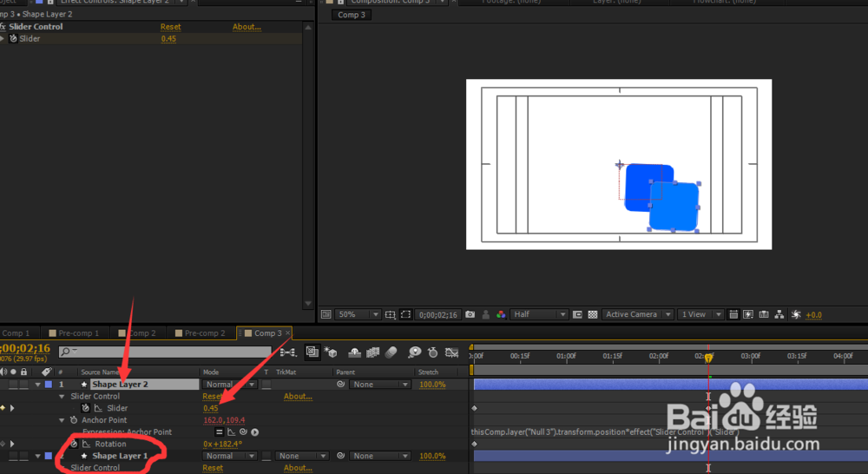Switch to the Comp 1 timeline tab
This screenshot has height=474, width=868.
pos(15,333)
